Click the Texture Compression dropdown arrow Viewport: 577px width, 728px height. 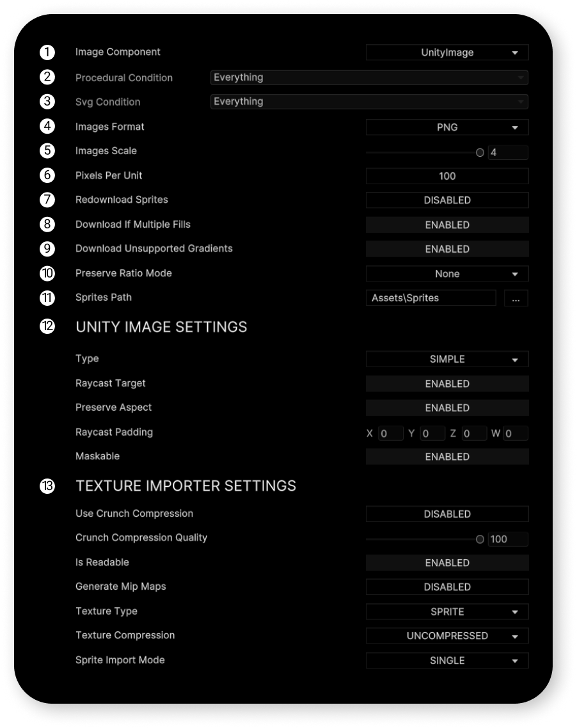(x=515, y=637)
